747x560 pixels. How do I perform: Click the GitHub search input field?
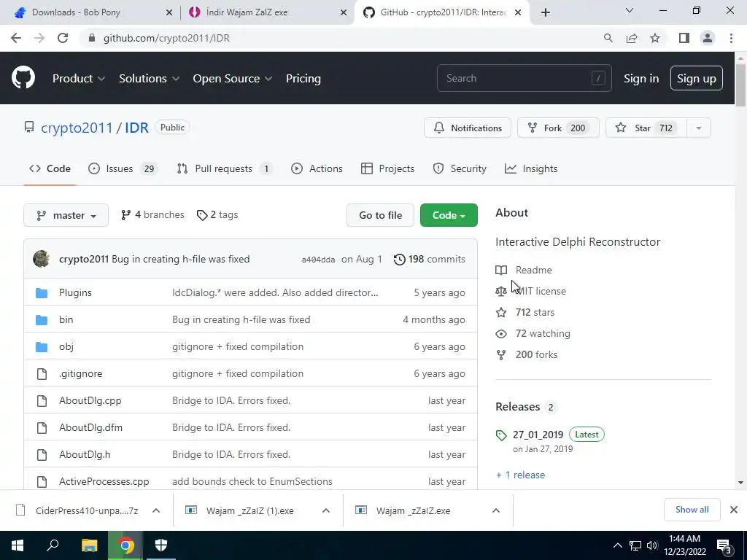[x=524, y=78]
